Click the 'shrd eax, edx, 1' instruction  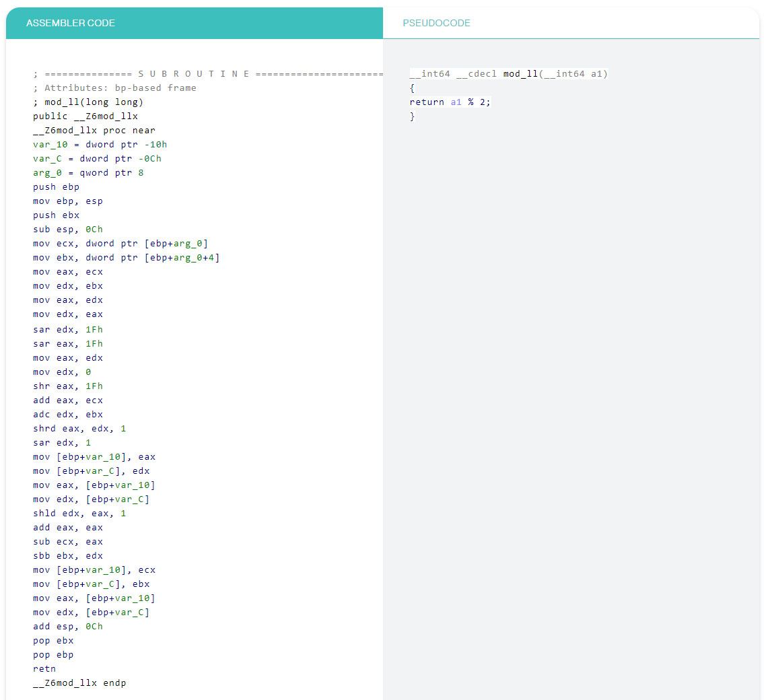[79, 429]
